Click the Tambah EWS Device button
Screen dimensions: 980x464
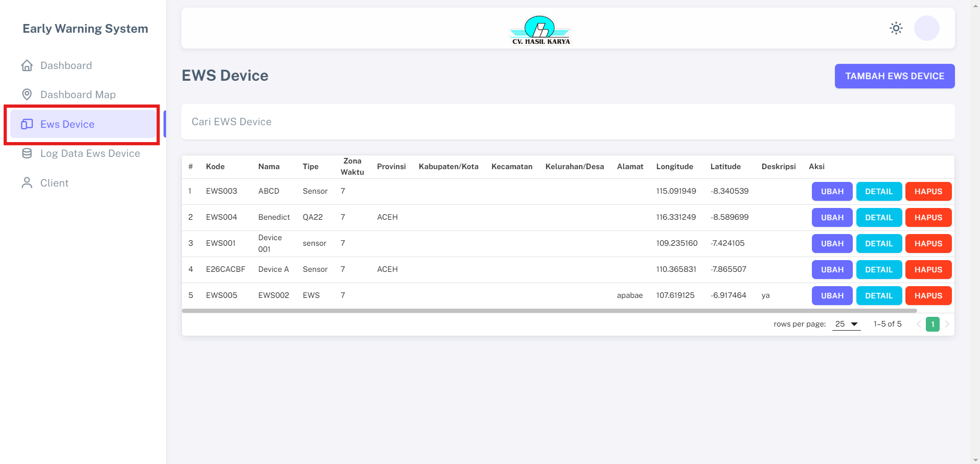(894, 76)
